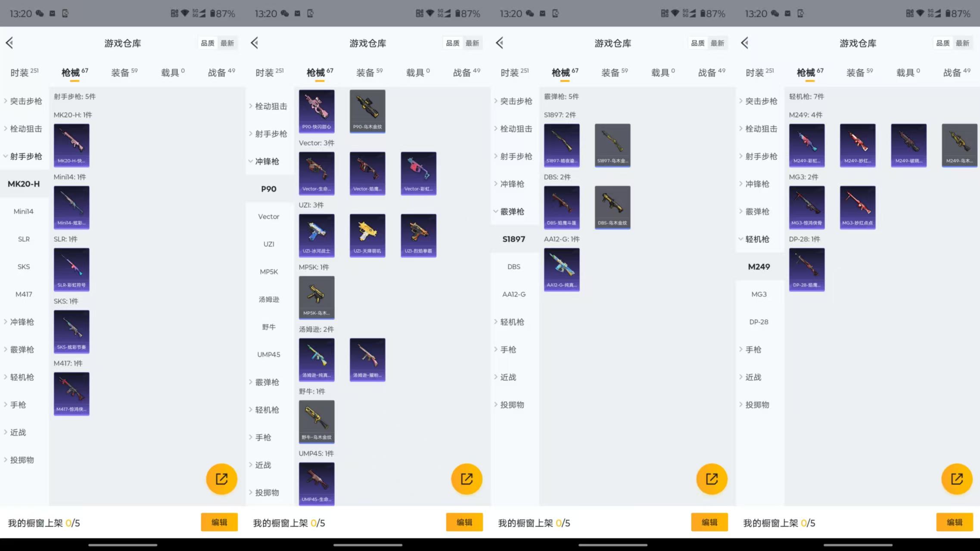Screen dimensions: 980x551
Task: Select 汤姆逊 in the sidebar
Action: click(x=269, y=299)
